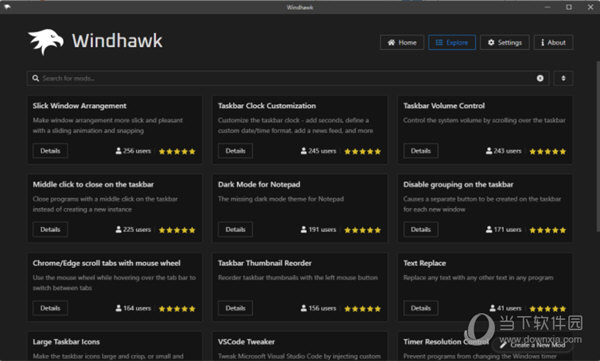Click the Windhawk hawk logo
The image size is (600, 361).
click(x=46, y=41)
